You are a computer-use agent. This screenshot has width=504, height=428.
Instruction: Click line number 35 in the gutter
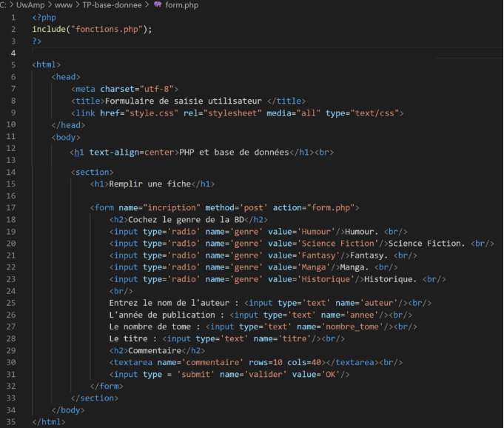click(11, 422)
